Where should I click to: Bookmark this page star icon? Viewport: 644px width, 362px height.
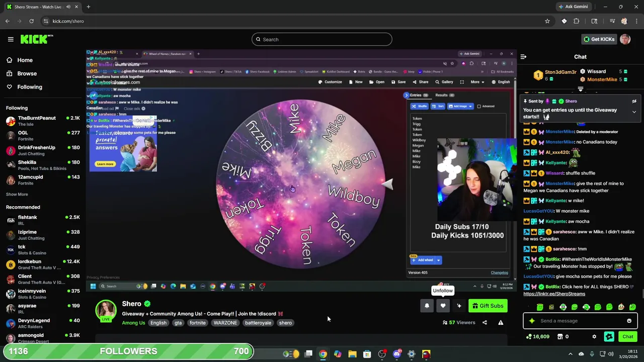[547, 21]
